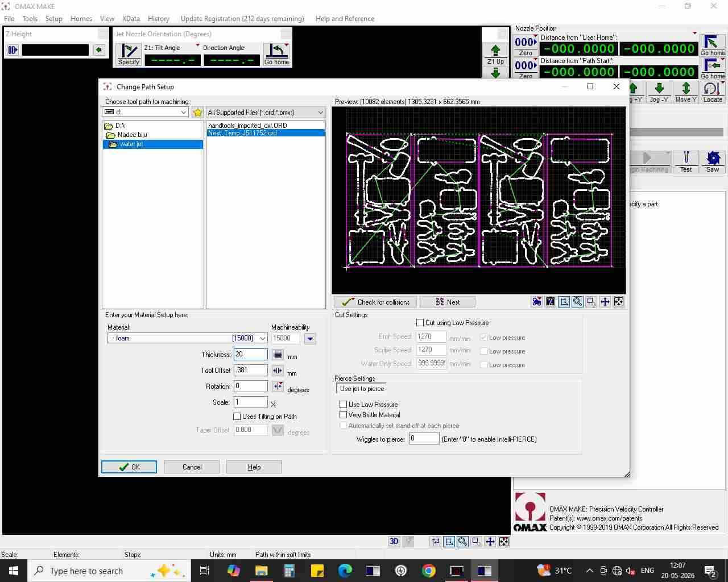Viewport: 728px width, 582px height.
Task: Choose the zoom window tool below the preview
Action: [x=591, y=302]
